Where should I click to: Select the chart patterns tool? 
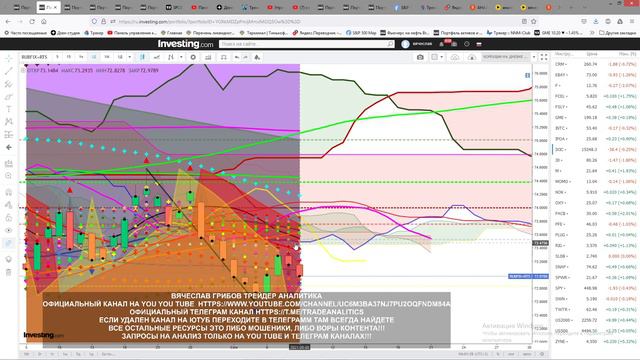9,122
